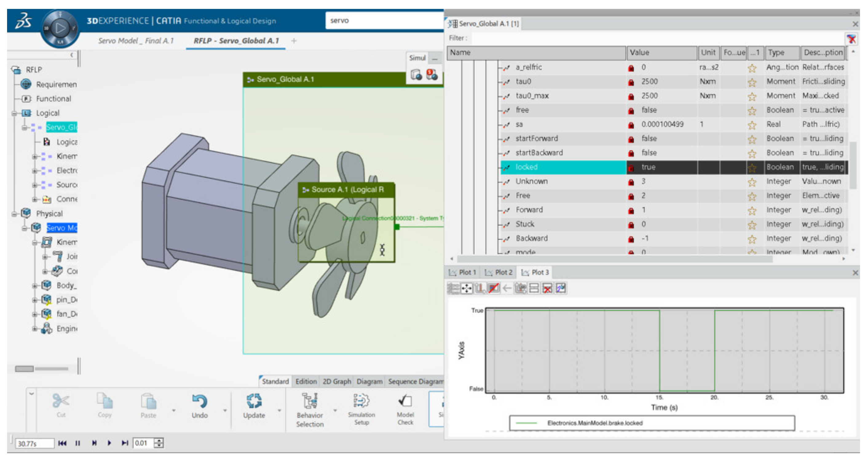Expand the Physical node in tree

pyautogui.click(x=14, y=214)
